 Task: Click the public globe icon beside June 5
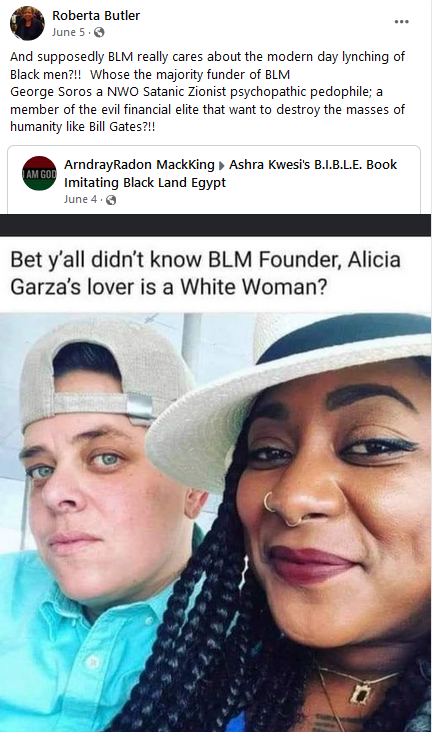pos(99,32)
